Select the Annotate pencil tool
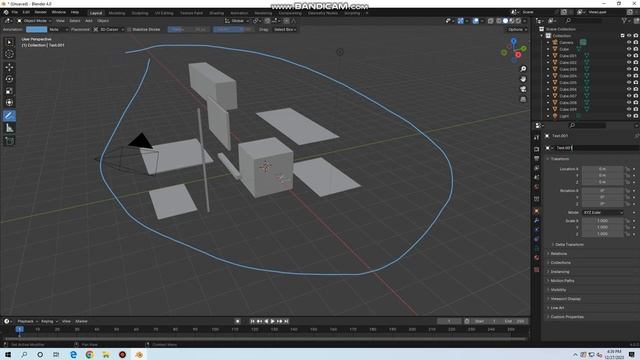The image size is (640, 360). 9,116
